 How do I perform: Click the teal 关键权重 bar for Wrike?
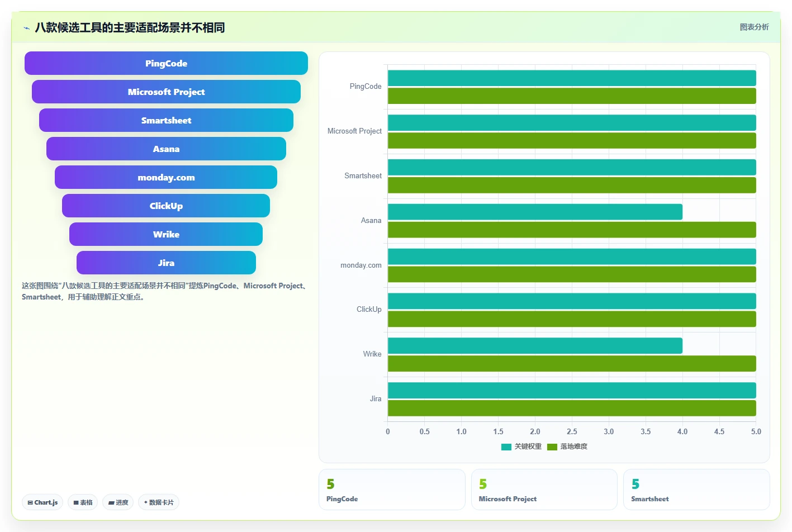point(535,346)
